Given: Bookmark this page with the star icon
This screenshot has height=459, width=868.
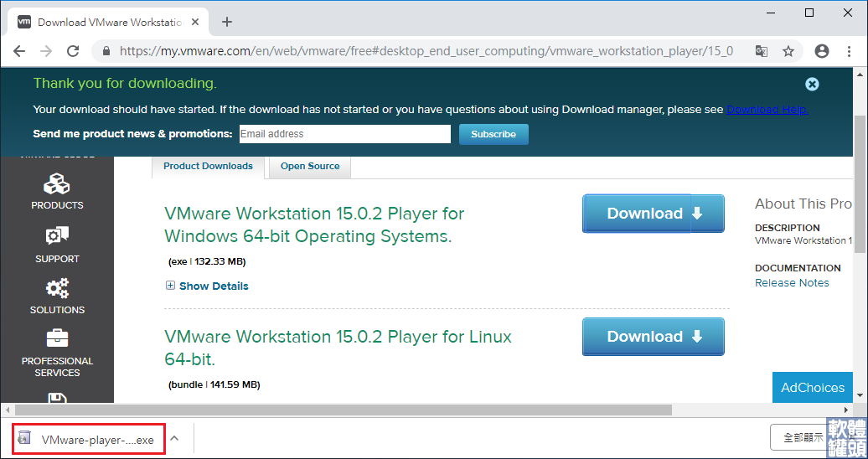Looking at the screenshot, I should tap(788, 51).
